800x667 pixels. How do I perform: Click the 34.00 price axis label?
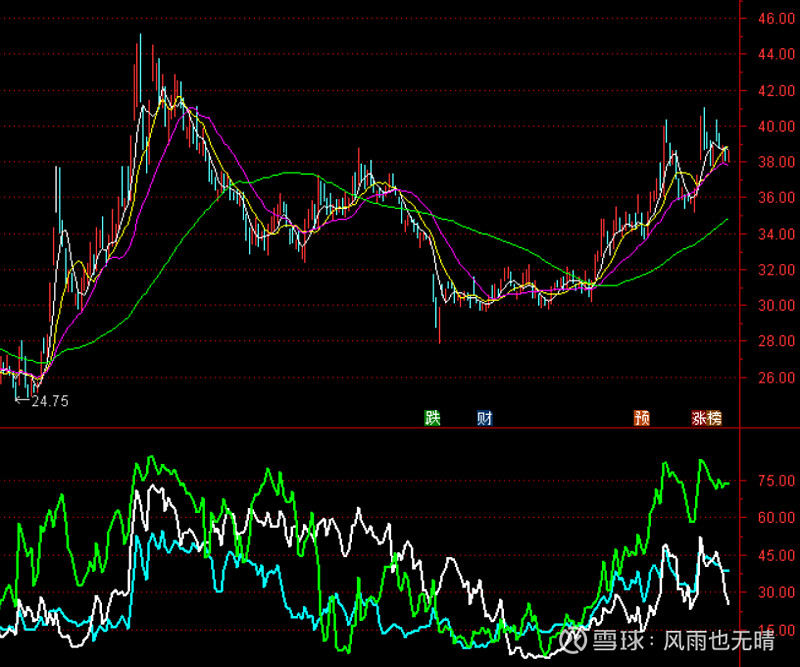click(x=776, y=234)
